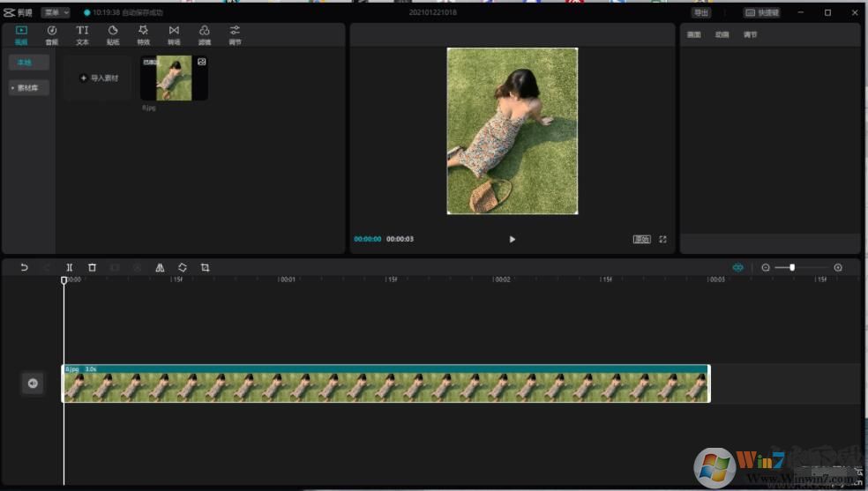
Task: Toggle fullscreen preview
Action: pos(662,239)
